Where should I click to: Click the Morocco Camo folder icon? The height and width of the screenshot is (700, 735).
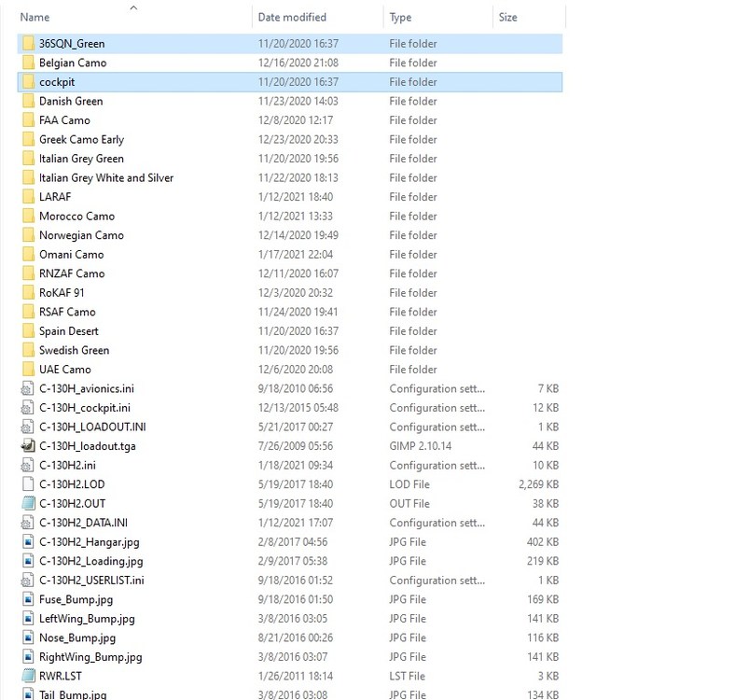(x=28, y=217)
